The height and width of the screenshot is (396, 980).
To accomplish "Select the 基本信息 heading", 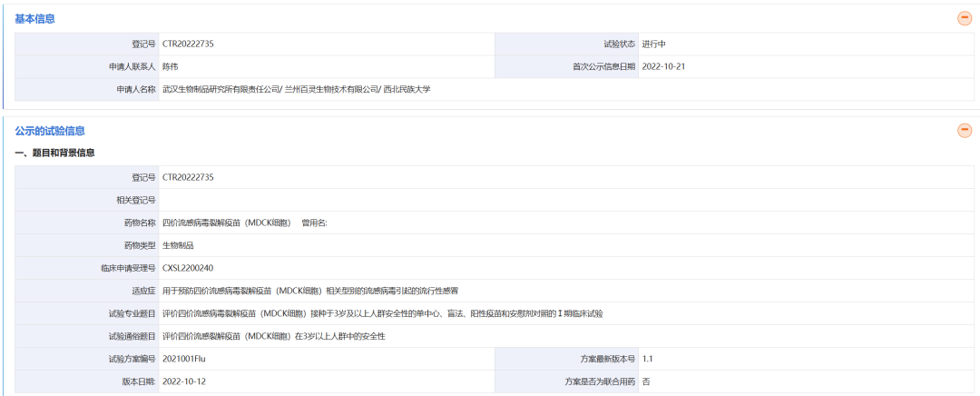I will tap(35, 19).
